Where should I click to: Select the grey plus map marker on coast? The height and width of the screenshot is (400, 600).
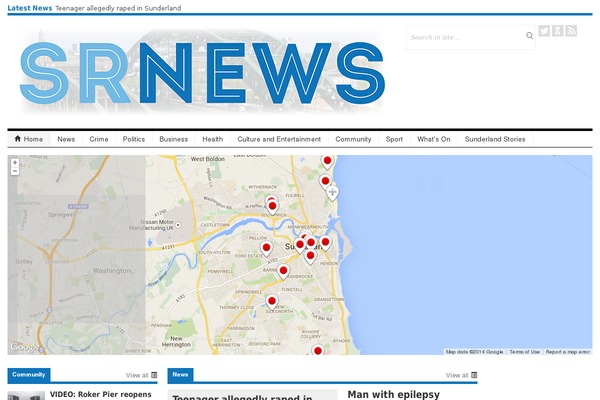pos(333,193)
